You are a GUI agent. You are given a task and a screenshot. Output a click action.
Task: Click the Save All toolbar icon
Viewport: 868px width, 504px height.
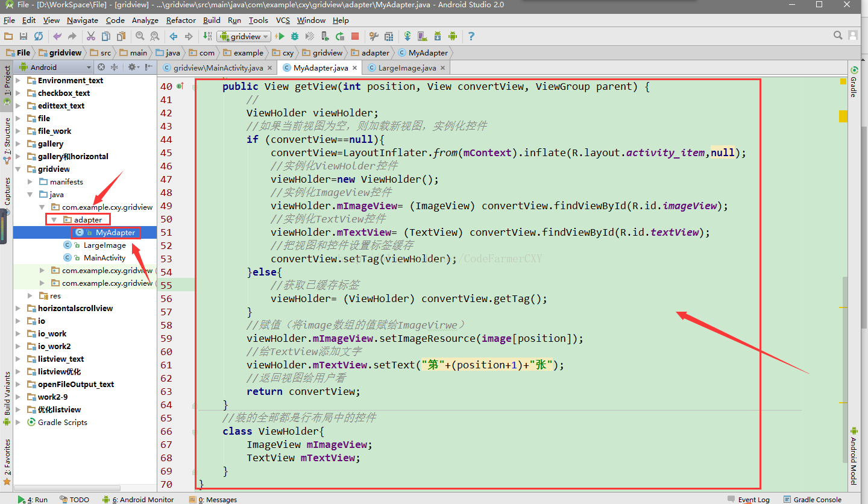(24, 36)
